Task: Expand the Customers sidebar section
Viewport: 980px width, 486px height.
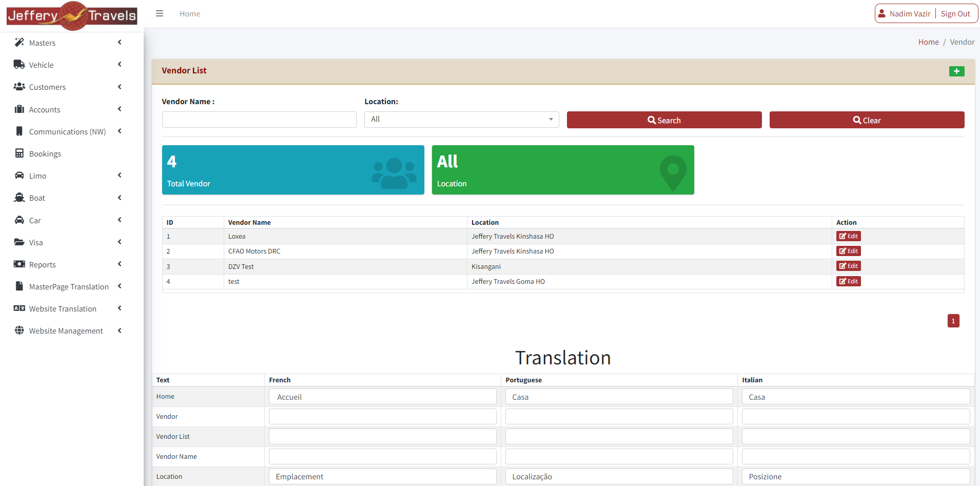Action: point(47,87)
